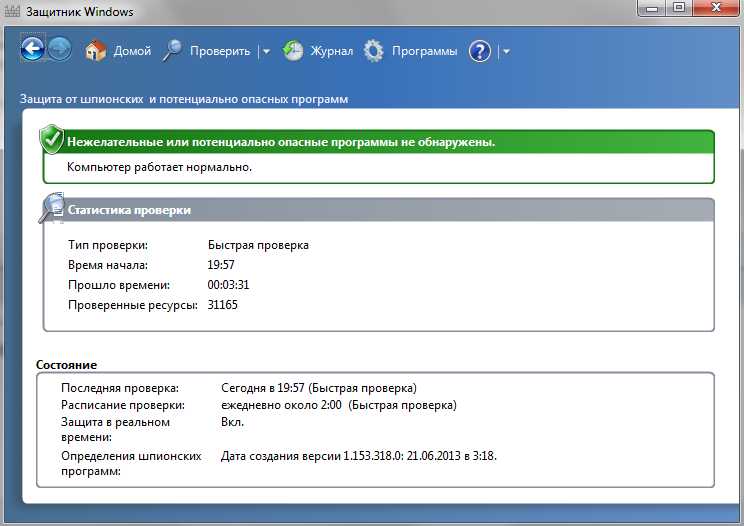Click the Защитник Windows title bar icon
This screenshot has height=526, width=744.
point(14,10)
